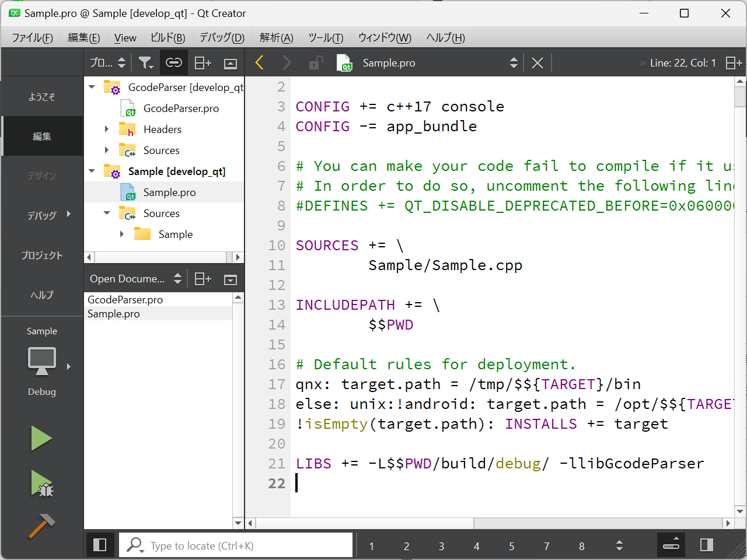Expand the Headers folder
Image resolution: width=747 pixels, height=560 pixels.
click(x=107, y=129)
